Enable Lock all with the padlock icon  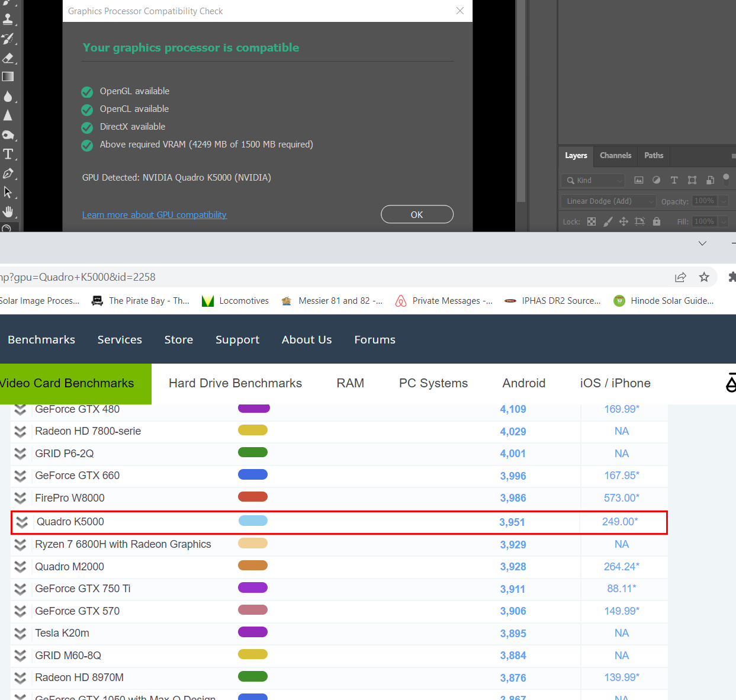tap(657, 221)
